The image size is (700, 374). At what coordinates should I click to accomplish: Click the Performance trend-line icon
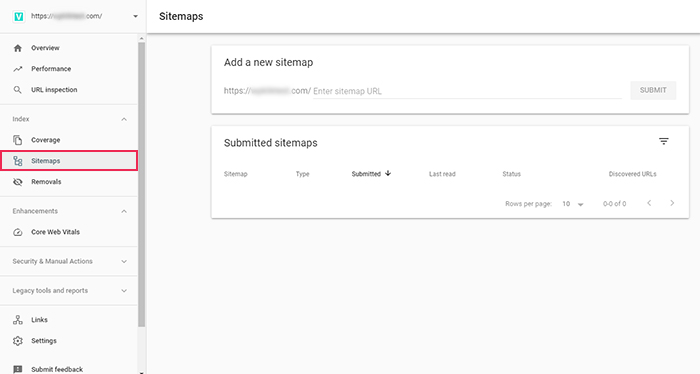(x=17, y=69)
